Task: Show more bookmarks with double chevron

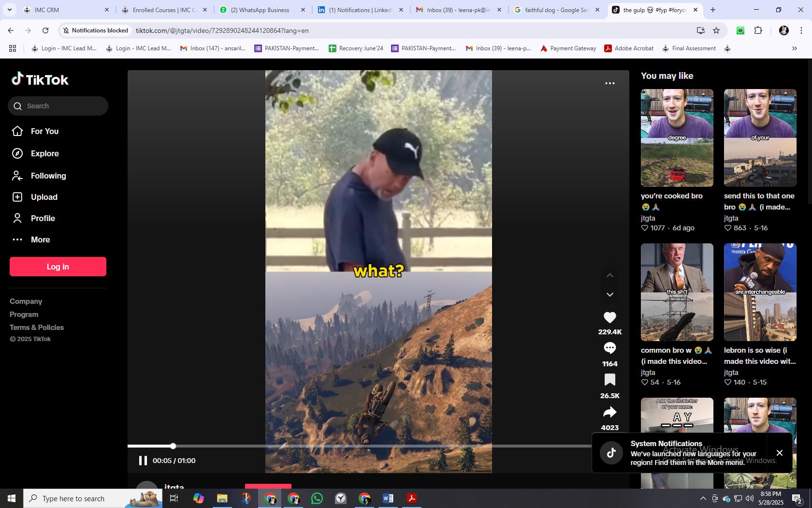Action: 794,48
